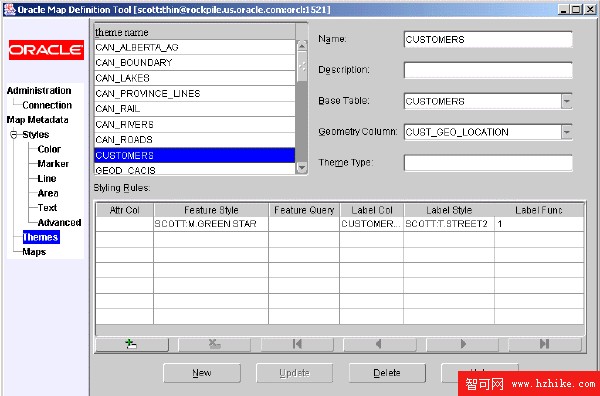Image resolution: width=600 pixels, height=396 pixels.
Task: Jump to last styling rule record
Action: (x=545, y=344)
